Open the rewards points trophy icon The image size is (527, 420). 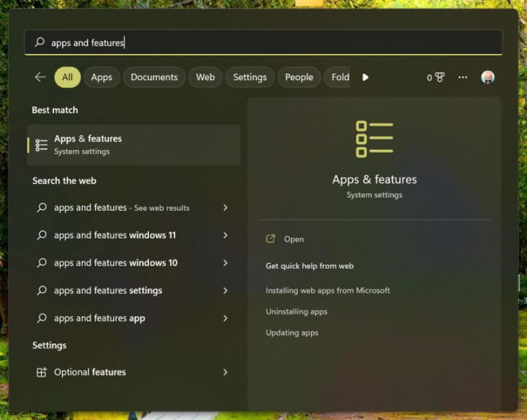[439, 77]
